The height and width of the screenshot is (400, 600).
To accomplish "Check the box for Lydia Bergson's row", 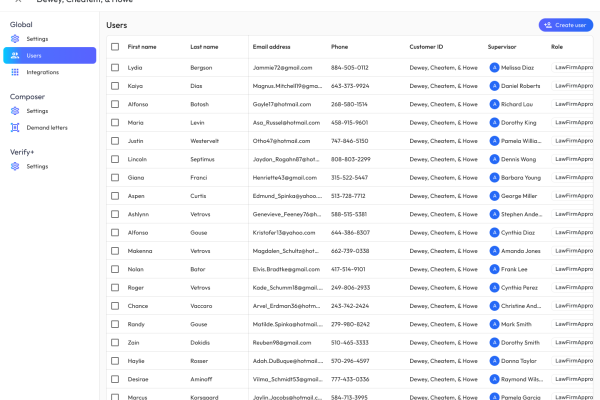I will click(x=115, y=68).
